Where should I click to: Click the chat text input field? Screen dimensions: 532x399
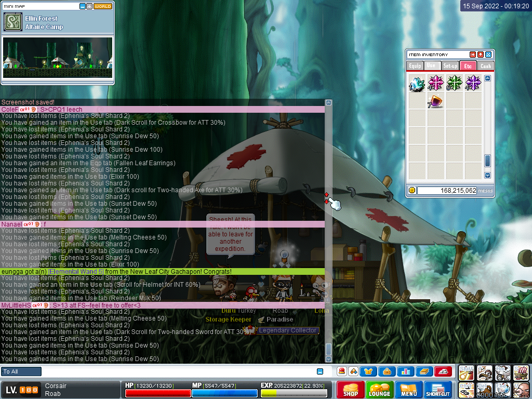[x=177, y=371]
